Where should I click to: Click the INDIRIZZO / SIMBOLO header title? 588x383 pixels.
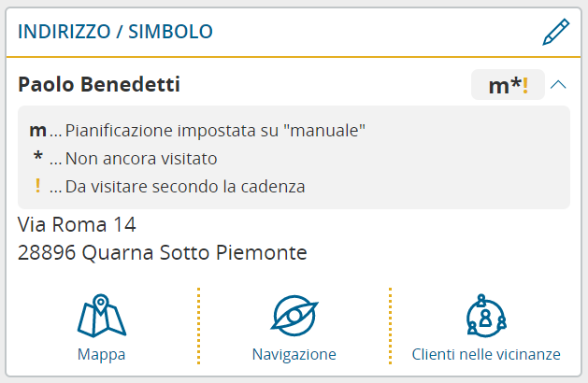point(115,32)
